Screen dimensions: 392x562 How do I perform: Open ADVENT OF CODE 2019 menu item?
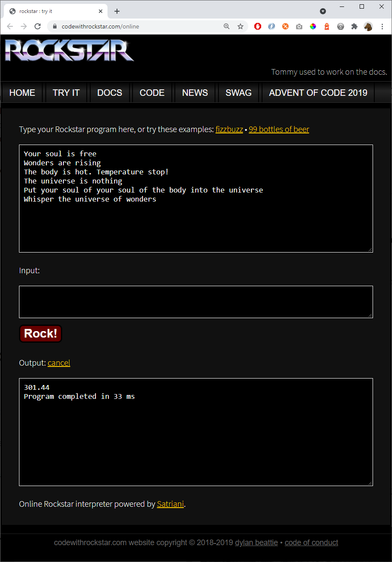[x=318, y=92]
